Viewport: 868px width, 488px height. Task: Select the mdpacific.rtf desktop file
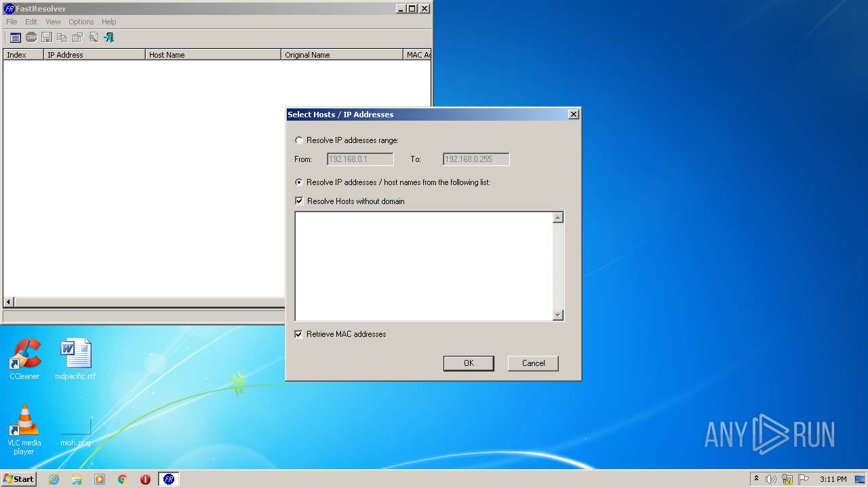click(75, 359)
